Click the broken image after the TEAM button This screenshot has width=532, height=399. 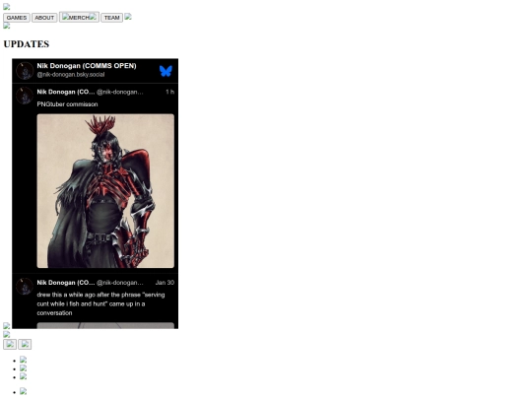(128, 17)
